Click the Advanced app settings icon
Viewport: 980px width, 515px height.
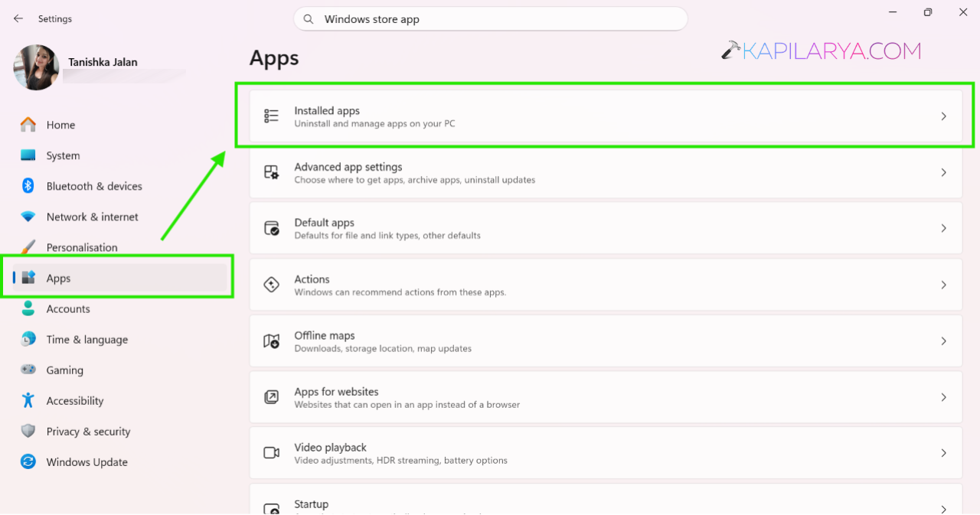[x=272, y=172]
